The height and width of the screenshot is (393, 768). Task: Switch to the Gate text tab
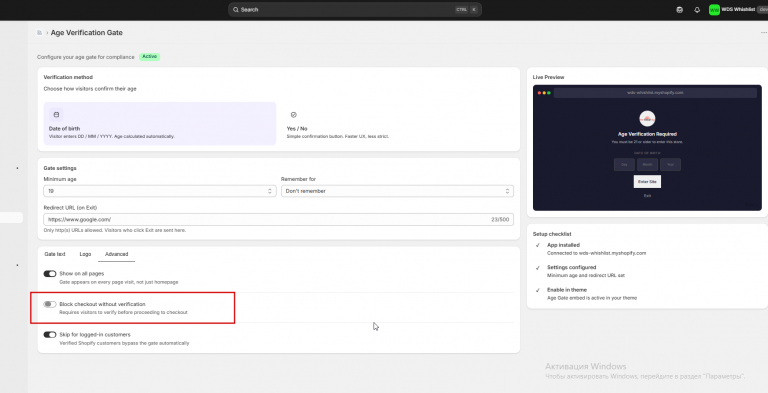click(55, 254)
